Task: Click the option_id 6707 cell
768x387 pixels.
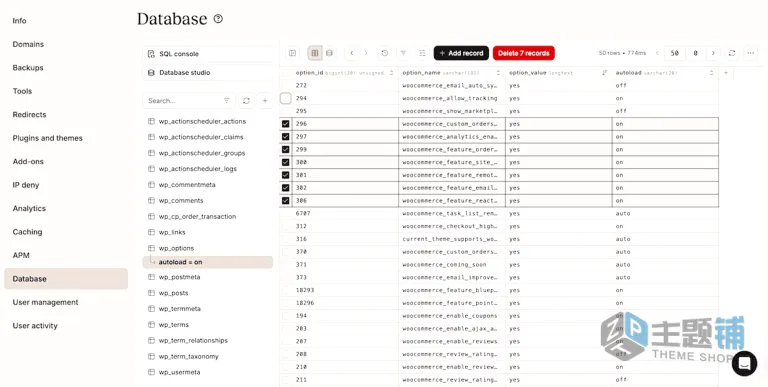Action: click(345, 214)
